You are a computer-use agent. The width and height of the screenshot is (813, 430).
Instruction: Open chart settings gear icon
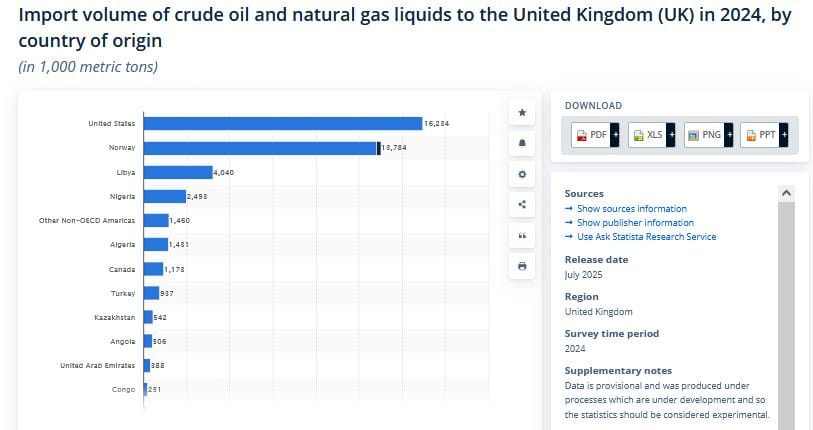(522, 174)
